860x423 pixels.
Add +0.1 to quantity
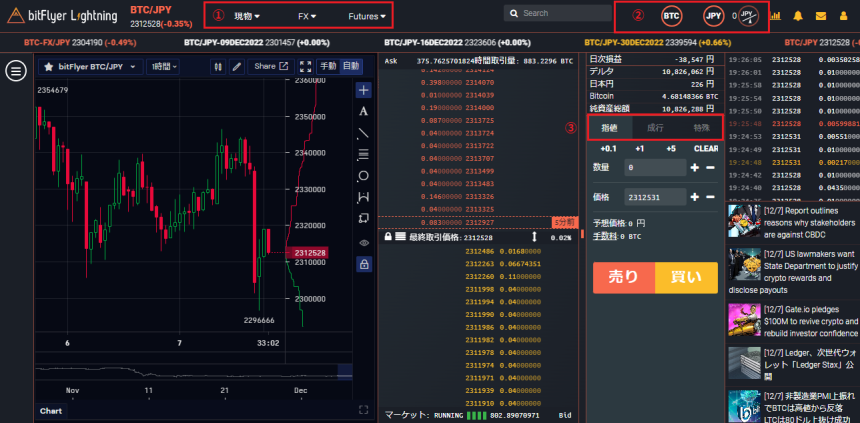(x=608, y=149)
